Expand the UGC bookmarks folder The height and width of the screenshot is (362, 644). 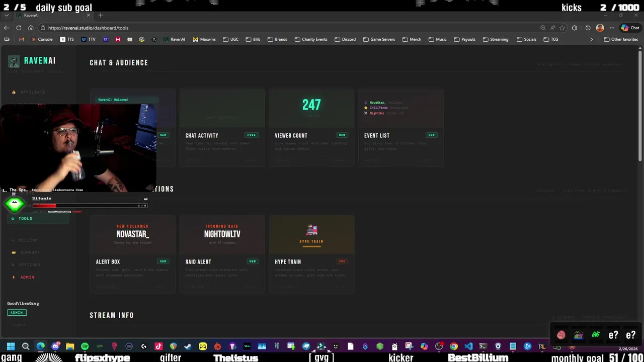click(230, 39)
